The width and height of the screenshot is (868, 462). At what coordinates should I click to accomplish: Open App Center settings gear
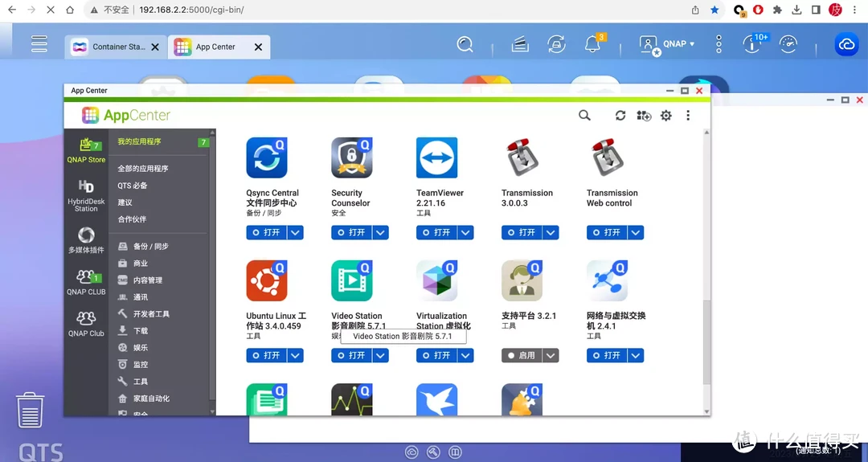pos(666,115)
